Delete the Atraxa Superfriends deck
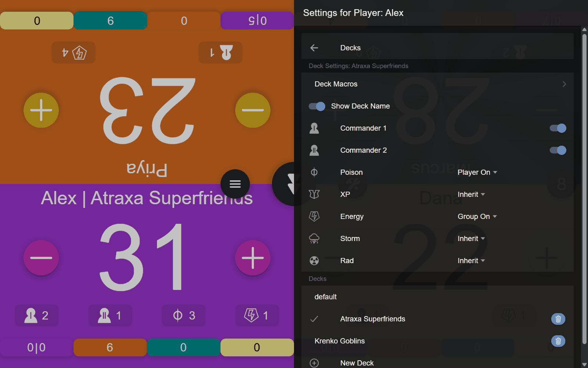The height and width of the screenshot is (368, 588). point(558,319)
